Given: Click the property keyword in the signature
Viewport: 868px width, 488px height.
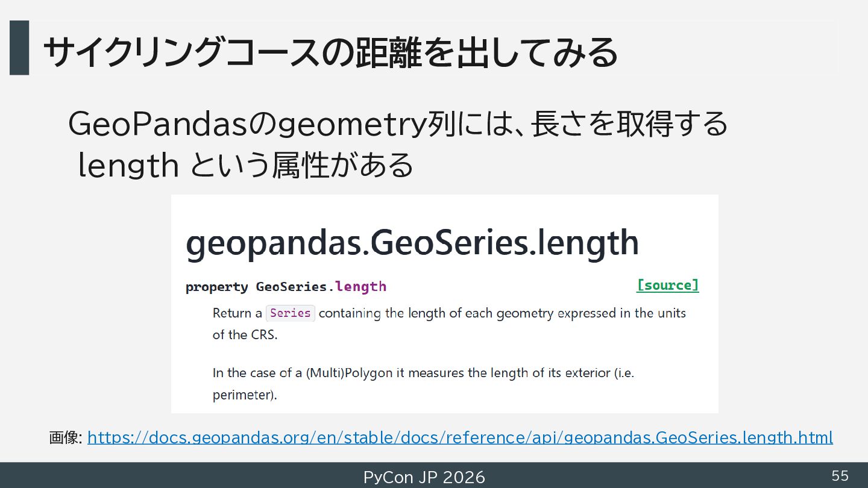Looking at the screenshot, I should click(x=216, y=287).
